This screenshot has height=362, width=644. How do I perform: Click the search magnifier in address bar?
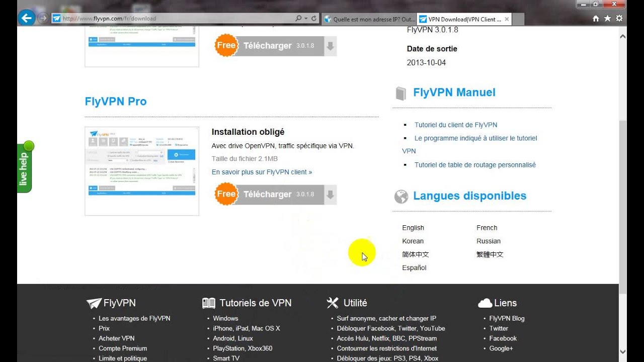pos(299,19)
